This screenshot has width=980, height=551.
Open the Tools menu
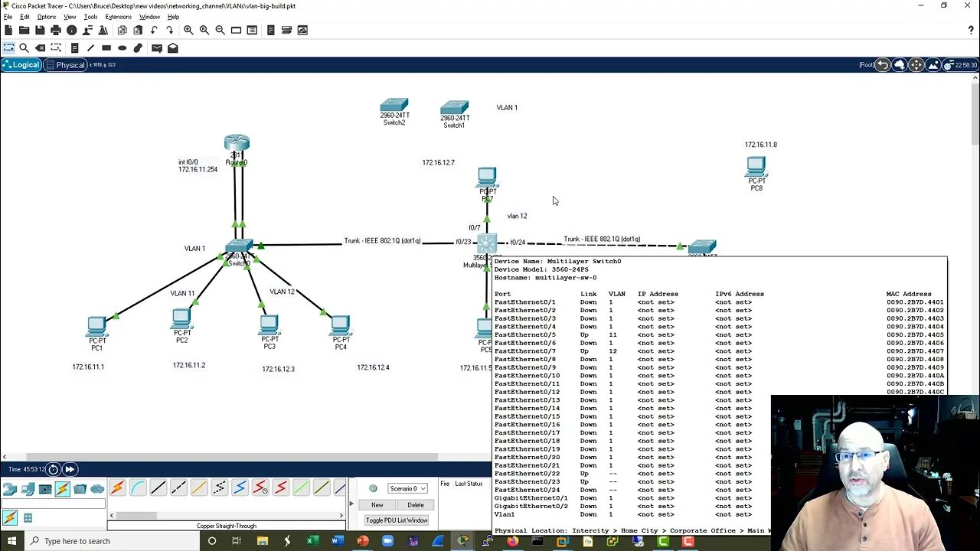coord(90,17)
